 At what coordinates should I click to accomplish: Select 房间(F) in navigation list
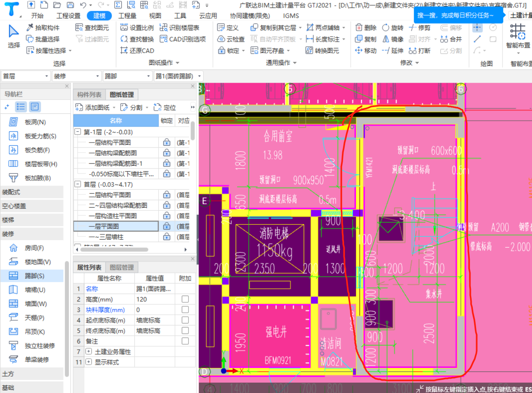click(32, 248)
